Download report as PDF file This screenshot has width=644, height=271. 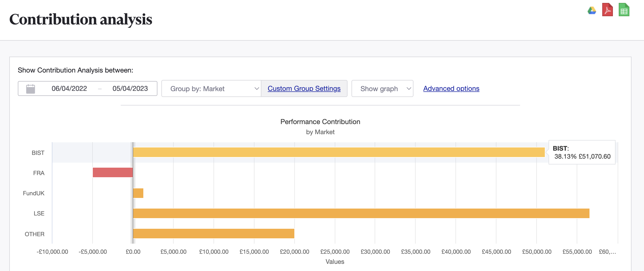607,10
